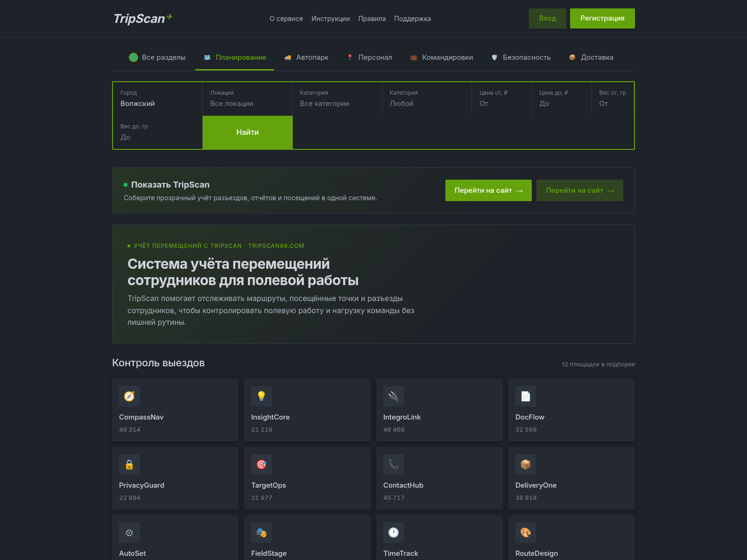Switch to the Автопарк tab

tap(306, 57)
